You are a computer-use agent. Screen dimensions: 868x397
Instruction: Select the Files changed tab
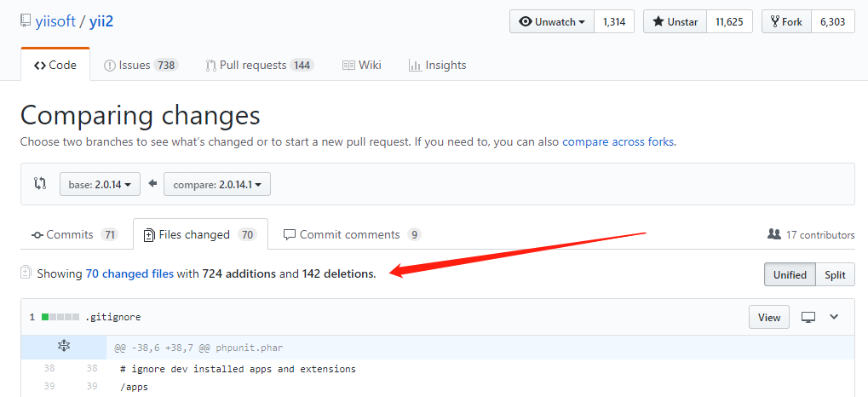click(200, 235)
